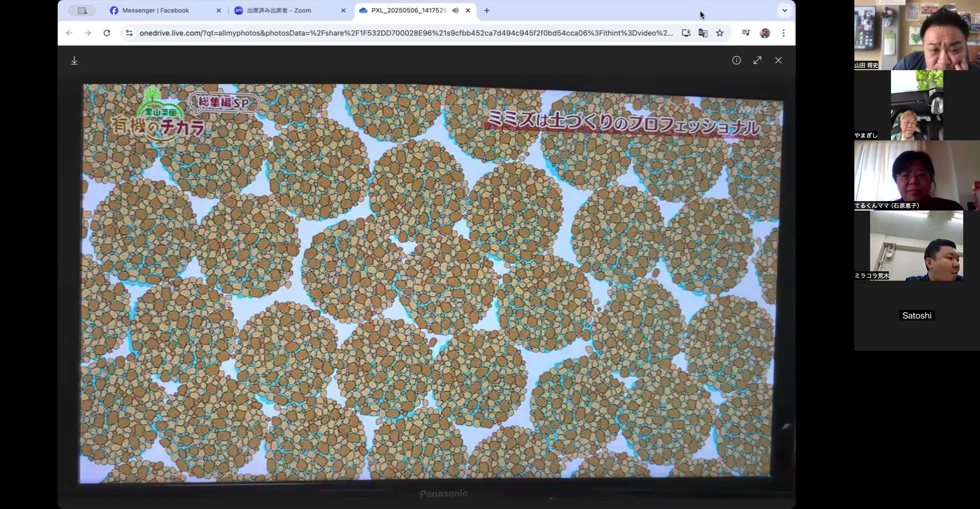Go back to previous page
The height and width of the screenshot is (509, 980).
pyautogui.click(x=69, y=33)
